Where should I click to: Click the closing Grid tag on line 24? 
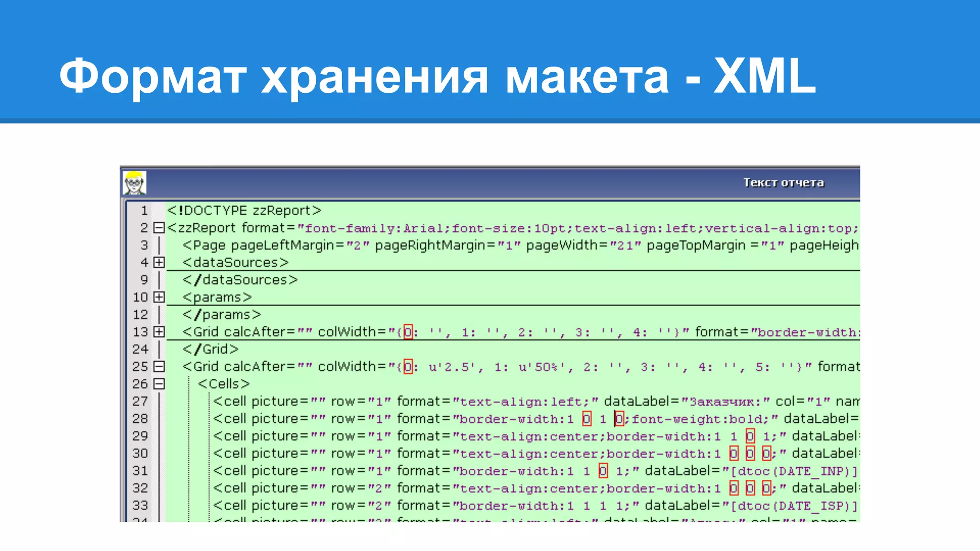pos(211,349)
